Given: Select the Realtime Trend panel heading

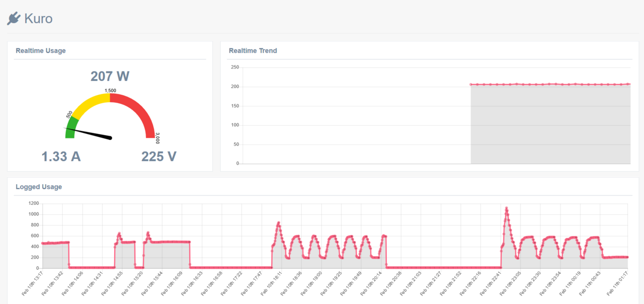Looking at the screenshot, I should click(x=253, y=51).
